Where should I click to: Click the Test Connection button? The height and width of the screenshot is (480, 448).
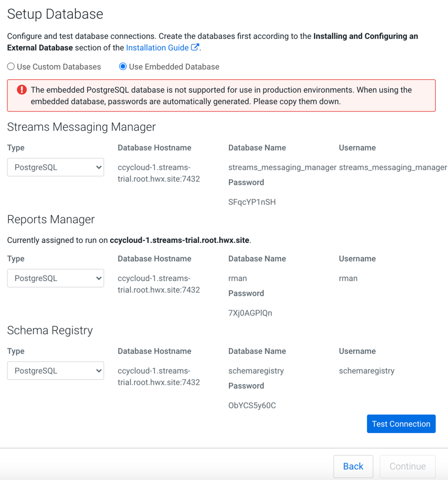[401, 424]
